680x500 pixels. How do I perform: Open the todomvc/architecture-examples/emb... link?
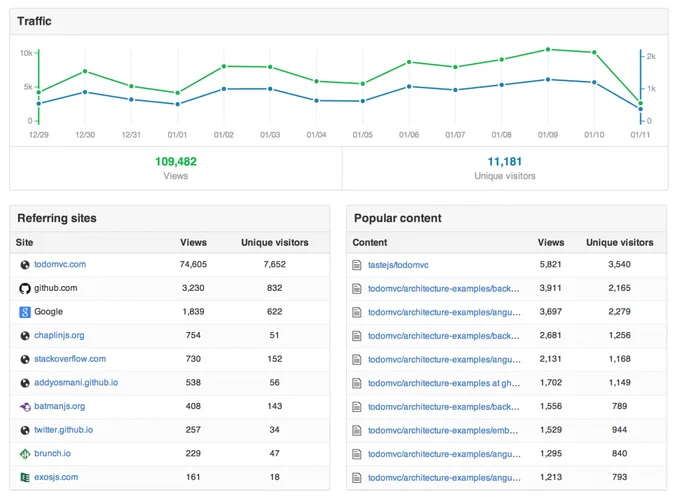pyautogui.click(x=443, y=431)
